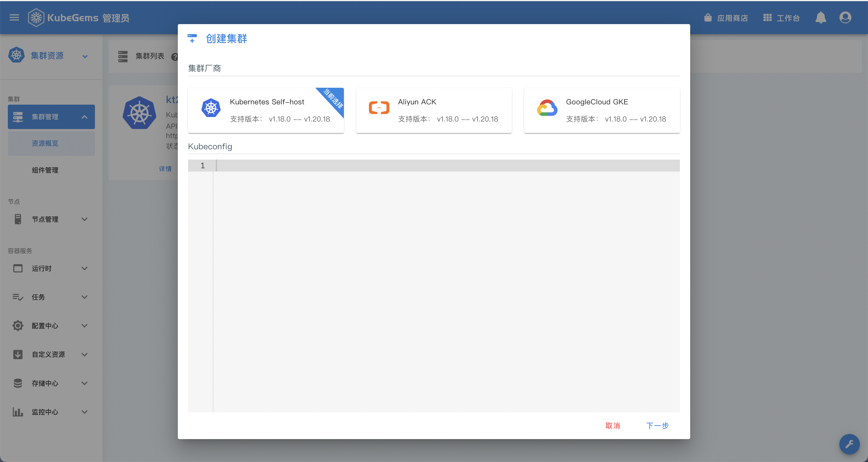868x462 pixels.
Task: Select 集群管理 menu label
Action: (45, 117)
